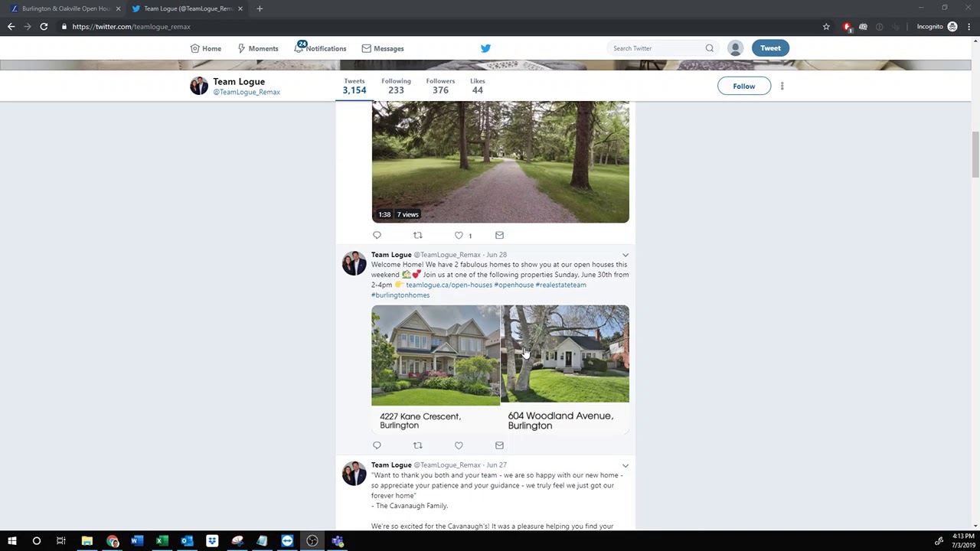The width and height of the screenshot is (980, 551).
Task: Direct message the Jun 28 open house tweet
Action: [499, 445]
